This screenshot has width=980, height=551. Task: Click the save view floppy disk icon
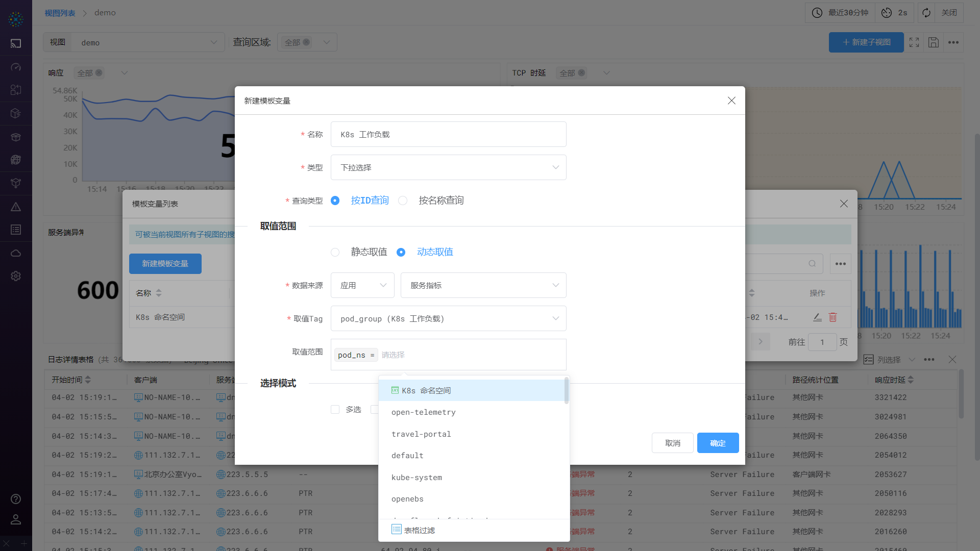(x=934, y=42)
